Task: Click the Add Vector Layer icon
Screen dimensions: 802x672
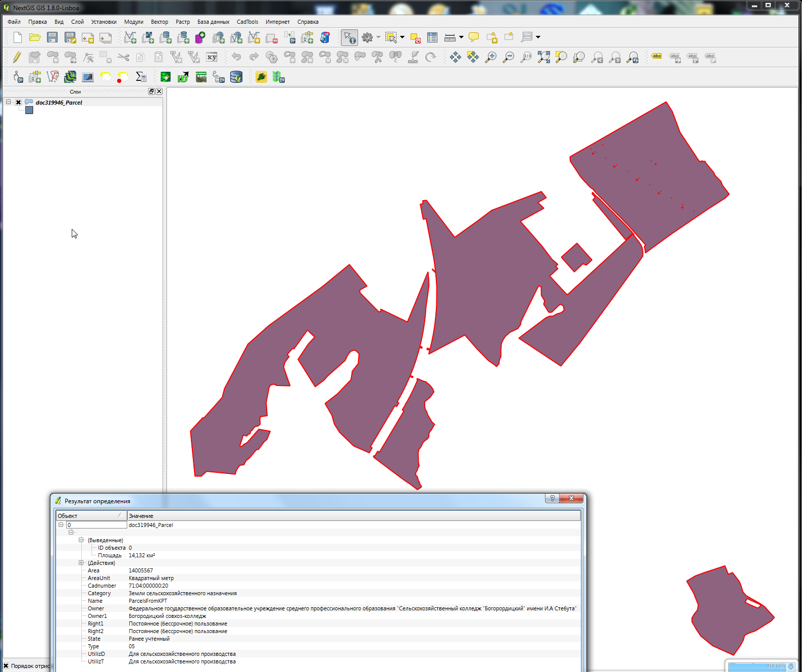Action: [x=130, y=37]
